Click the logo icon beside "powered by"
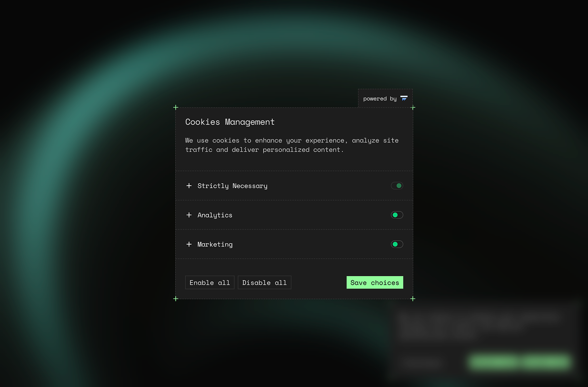 (x=404, y=99)
